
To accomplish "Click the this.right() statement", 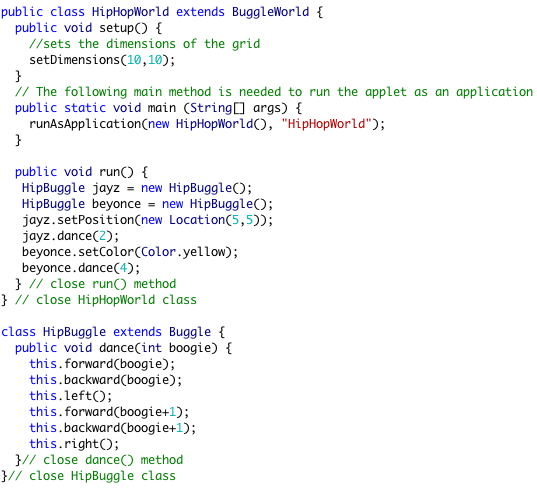I will pyautogui.click(x=74, y=444).
